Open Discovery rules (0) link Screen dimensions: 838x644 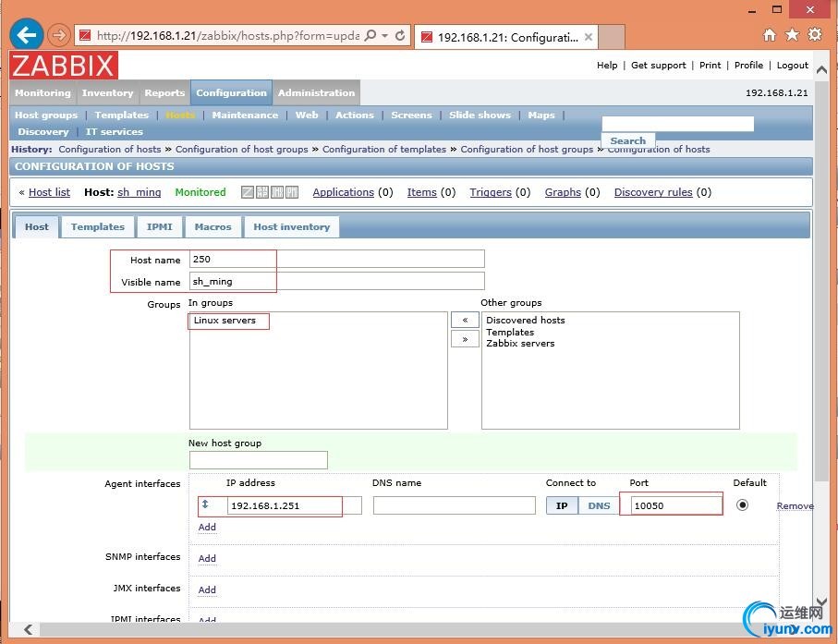click(x=653, y=192)
